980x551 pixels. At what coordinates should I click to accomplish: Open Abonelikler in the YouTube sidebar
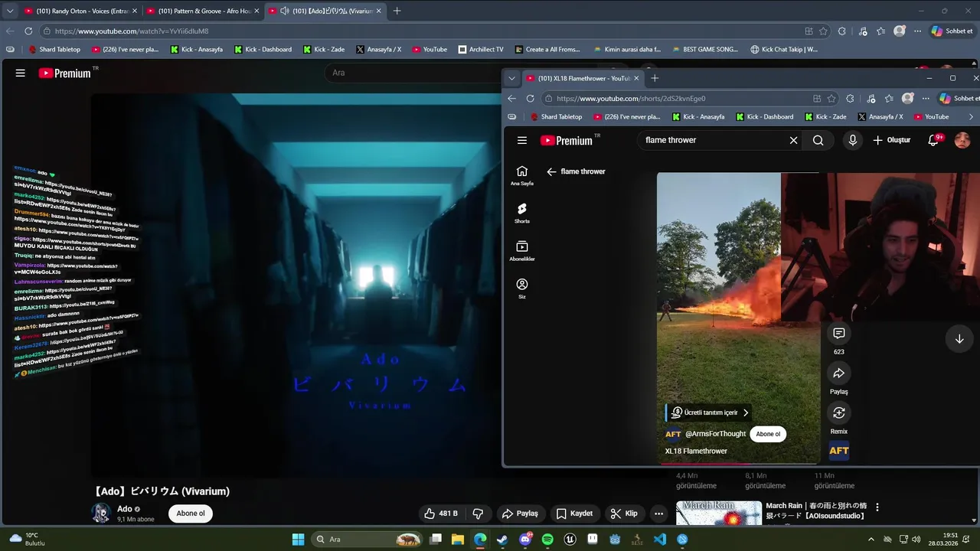coord(522,251)
